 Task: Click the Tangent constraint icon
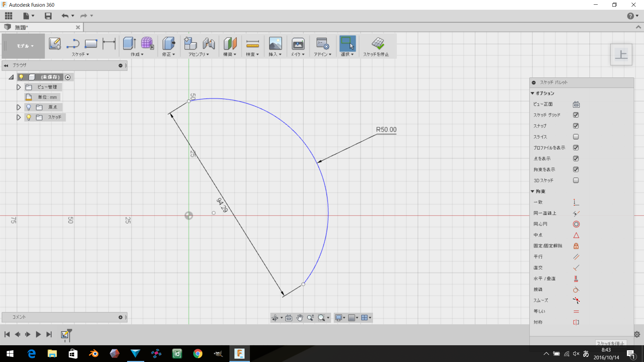tap(576, 290)
